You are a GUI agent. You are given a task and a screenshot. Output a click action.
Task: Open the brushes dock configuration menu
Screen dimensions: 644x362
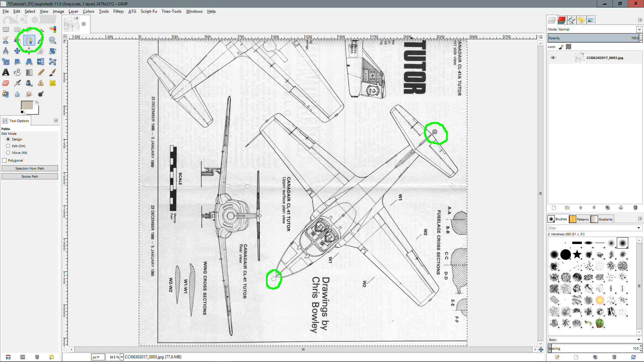point(640,219)
